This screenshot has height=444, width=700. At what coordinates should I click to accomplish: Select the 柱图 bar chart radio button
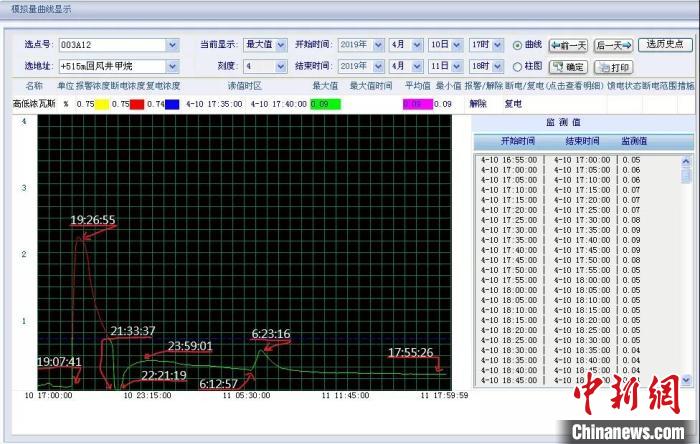(x=518, y=67)
